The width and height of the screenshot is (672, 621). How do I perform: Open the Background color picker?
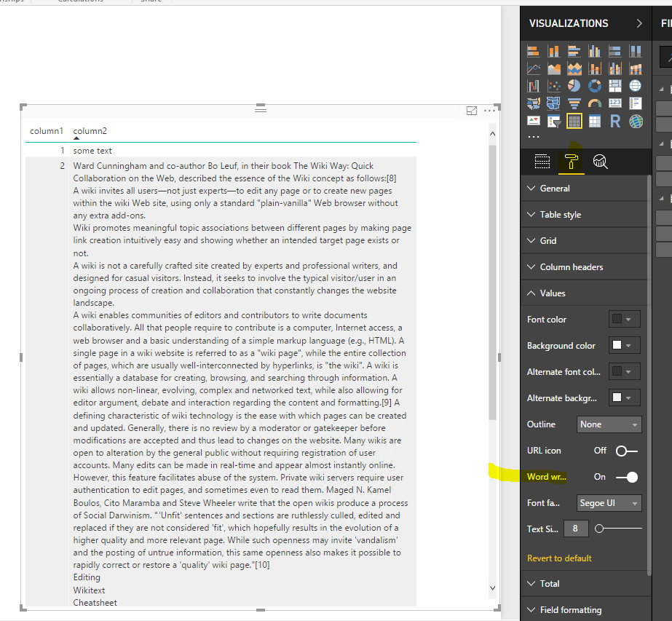coord(625,345)
